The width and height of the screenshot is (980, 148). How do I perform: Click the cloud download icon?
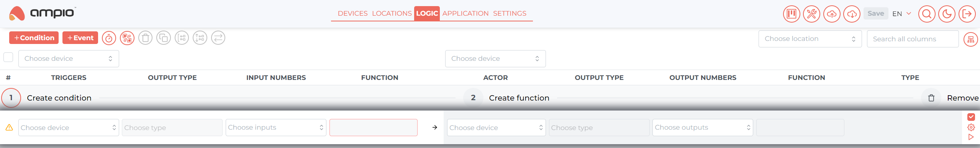click(x=852, y=14)
